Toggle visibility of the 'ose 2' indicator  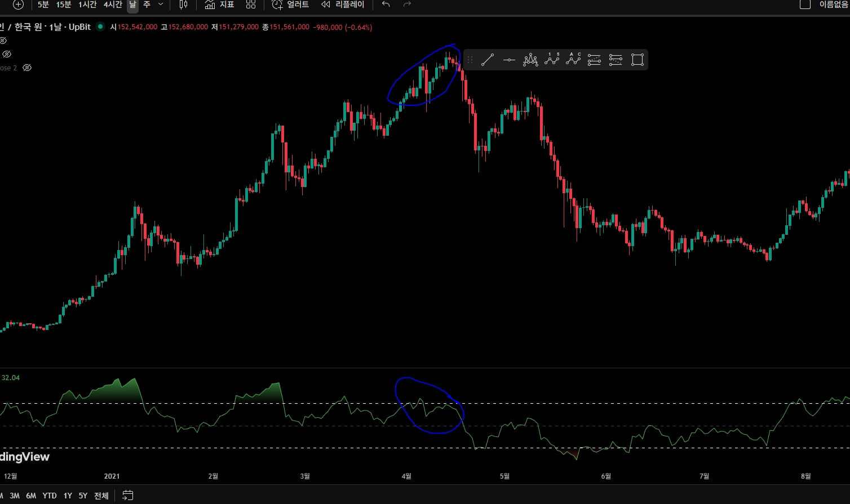pyautogui.click(x=26, y=68)
